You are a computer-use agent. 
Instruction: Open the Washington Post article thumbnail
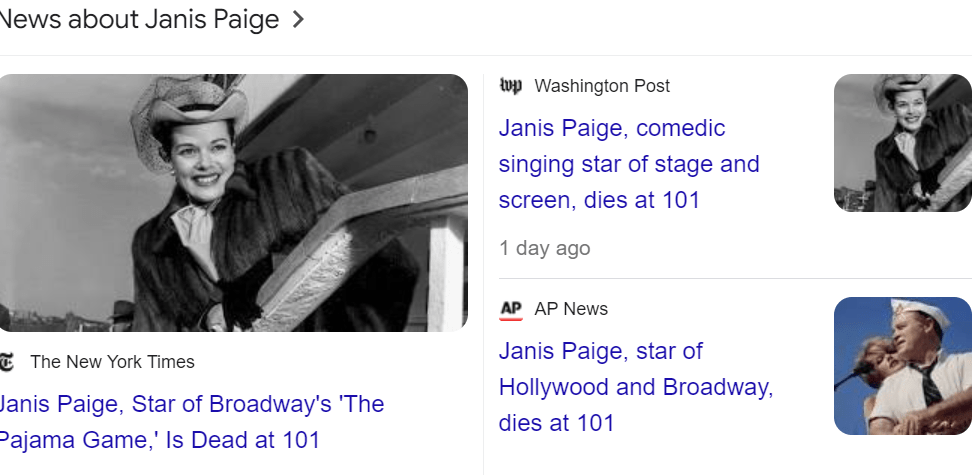tap(902, 143)
